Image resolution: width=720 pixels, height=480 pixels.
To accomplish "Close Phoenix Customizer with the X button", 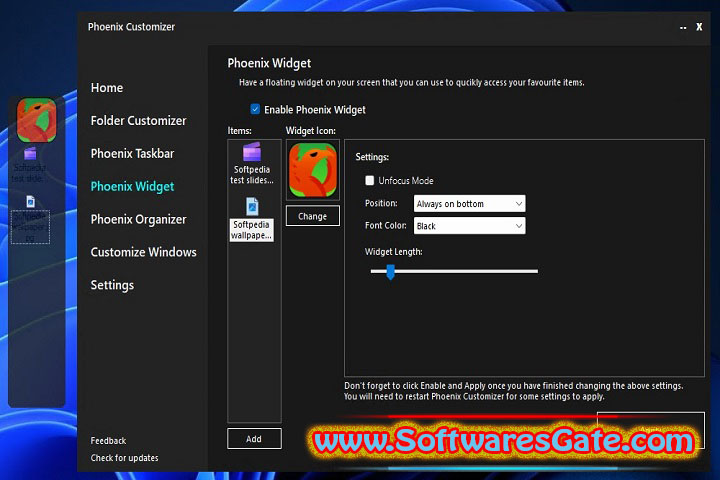I will pyautogui.click(x=699, y=27).
